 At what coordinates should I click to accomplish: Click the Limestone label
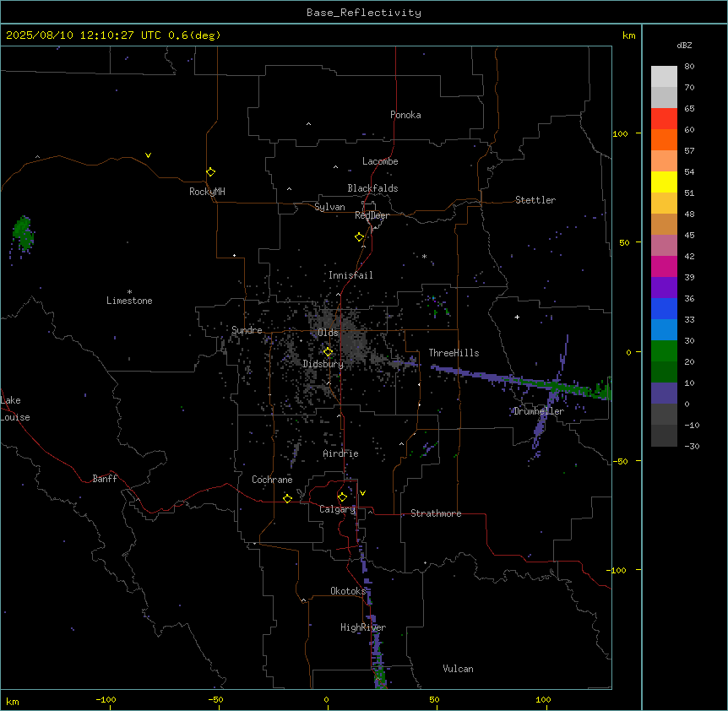(129, 301)
